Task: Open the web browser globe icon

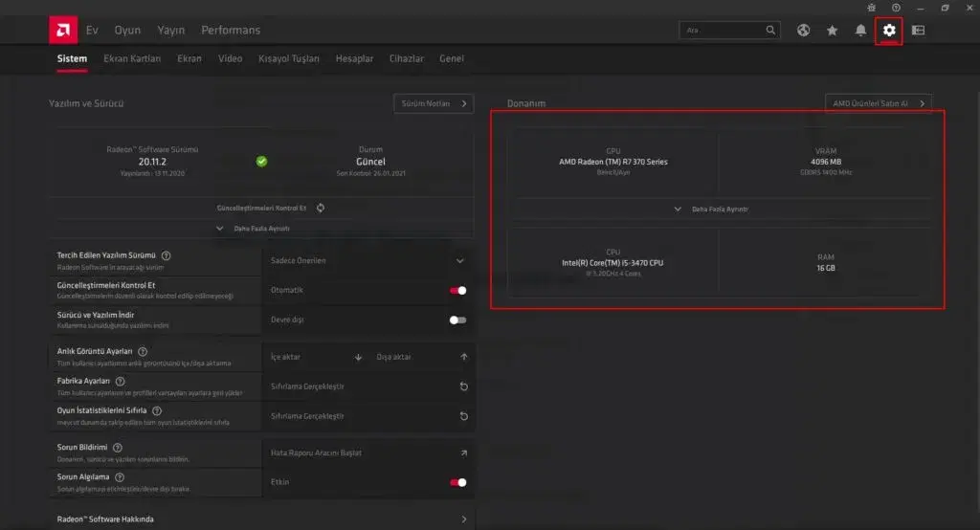Action: (x=803, y=30)
